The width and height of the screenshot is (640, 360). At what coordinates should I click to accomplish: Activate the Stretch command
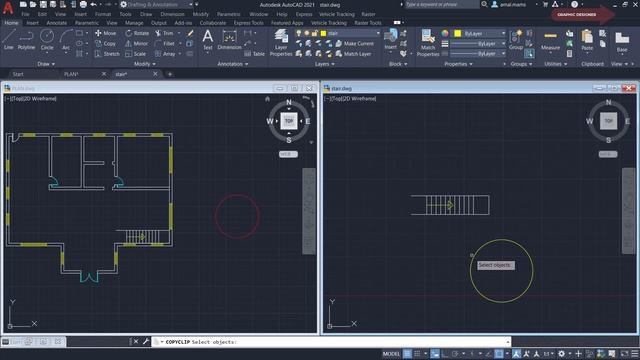click(107, 54)
